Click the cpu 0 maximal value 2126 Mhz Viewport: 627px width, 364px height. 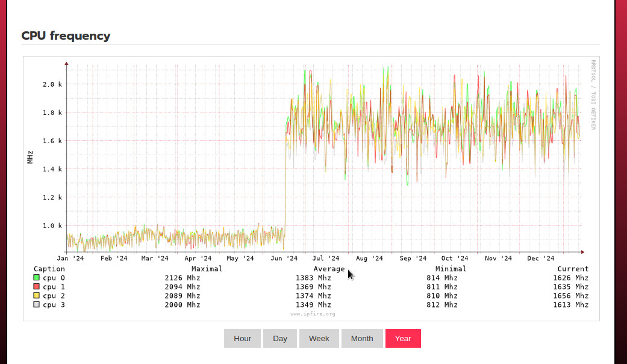(x=182, y=278)
